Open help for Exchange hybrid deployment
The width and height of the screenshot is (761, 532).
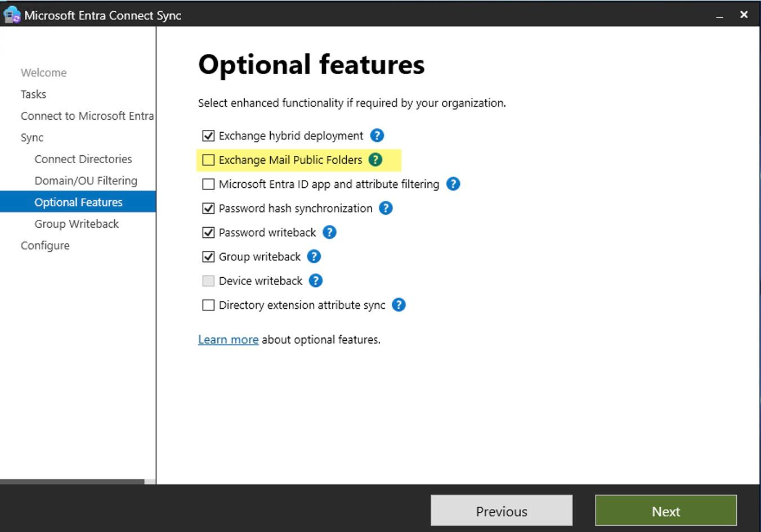coord(377,136)
